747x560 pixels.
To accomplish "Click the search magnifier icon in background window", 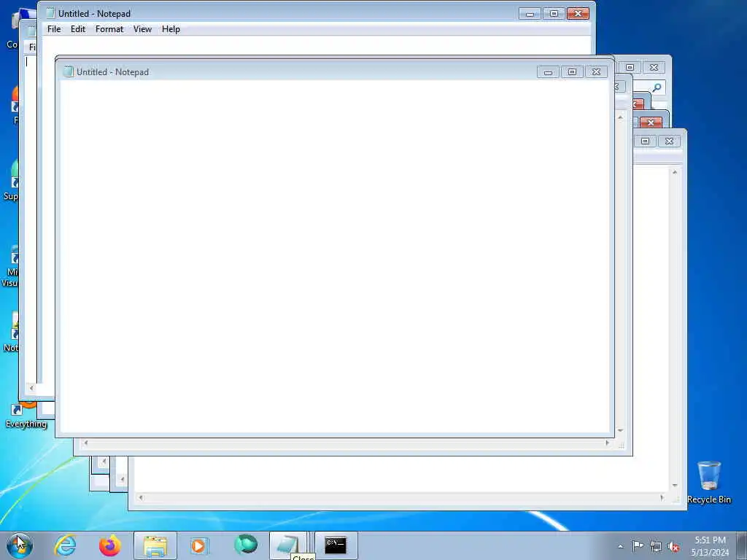I will (x=657, y=87).
